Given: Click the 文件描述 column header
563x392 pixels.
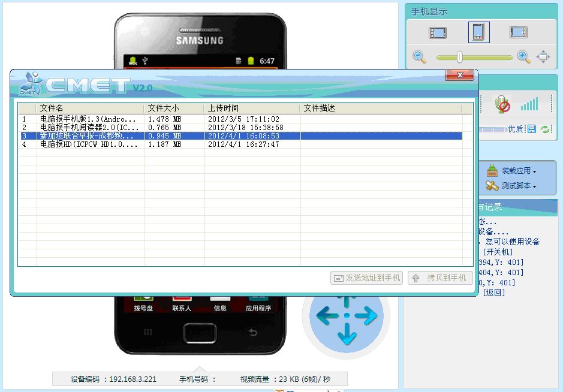Looking at the screenshot, I should point(381,108).
